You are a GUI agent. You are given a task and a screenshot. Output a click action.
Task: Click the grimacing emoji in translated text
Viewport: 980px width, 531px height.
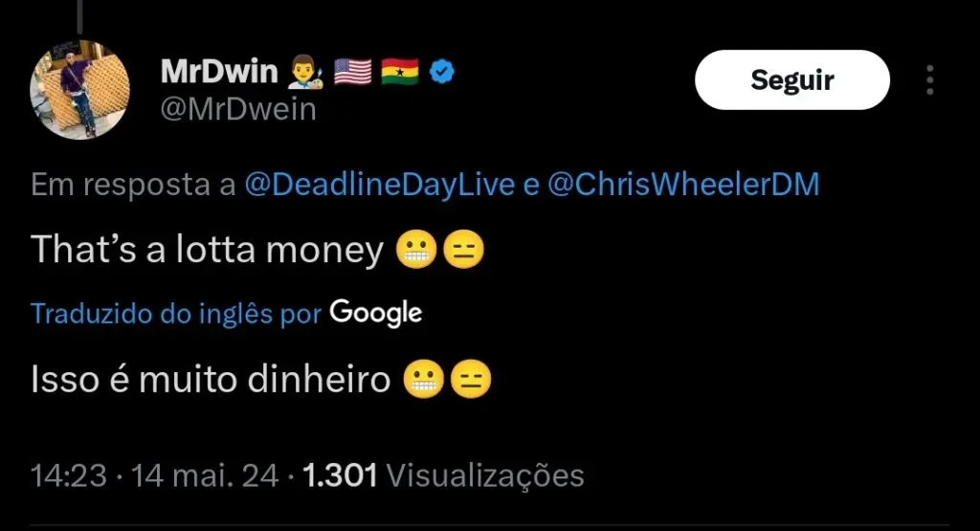(x=423, y=379)
